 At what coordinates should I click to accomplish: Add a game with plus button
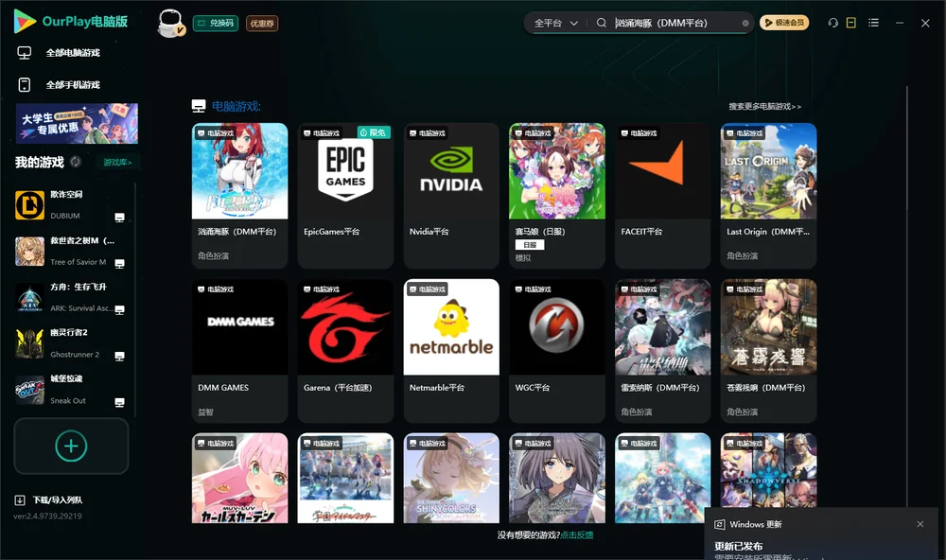pos(71,446)
